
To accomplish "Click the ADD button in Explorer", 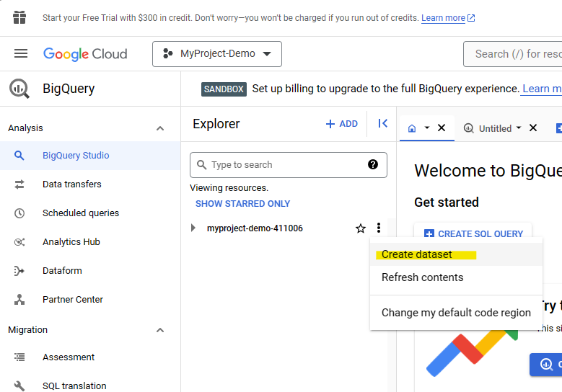I will [342, 124].
